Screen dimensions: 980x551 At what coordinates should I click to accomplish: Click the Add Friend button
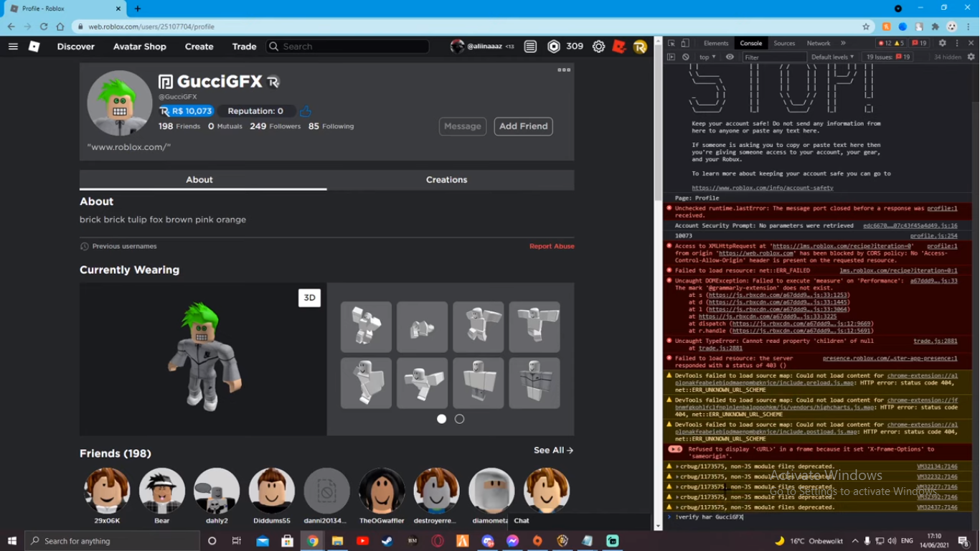tap(524, 126)
